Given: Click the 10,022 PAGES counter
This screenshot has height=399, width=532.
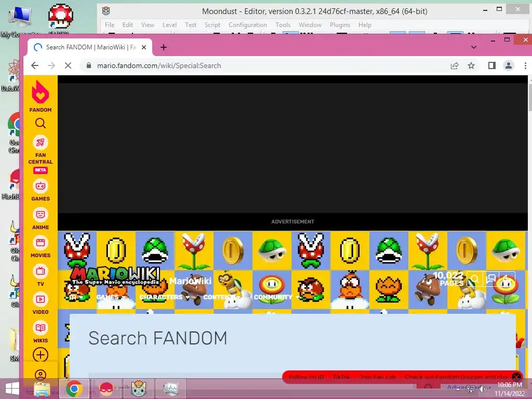Looking at the screenshot, I should [x=448, y=279].
